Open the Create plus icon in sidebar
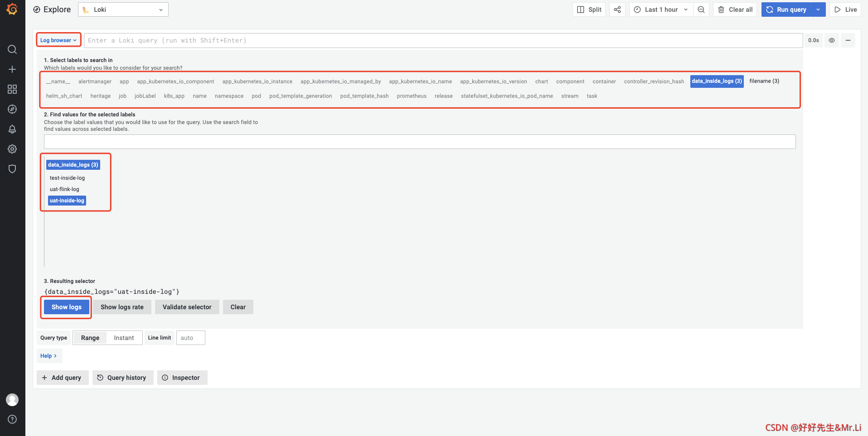Screen dimensions: 868x436 click(x=12, y=69)
